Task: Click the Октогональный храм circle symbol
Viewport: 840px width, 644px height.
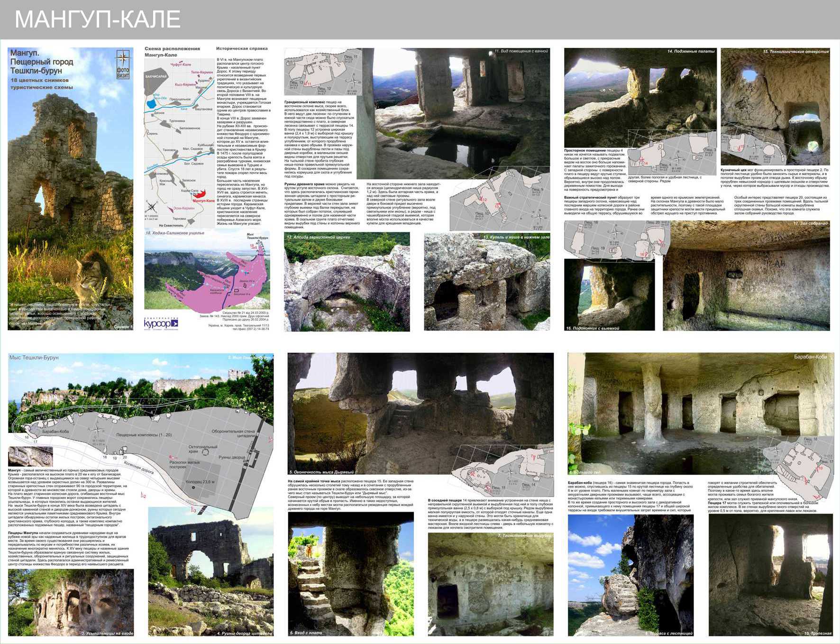Action: 205,452
